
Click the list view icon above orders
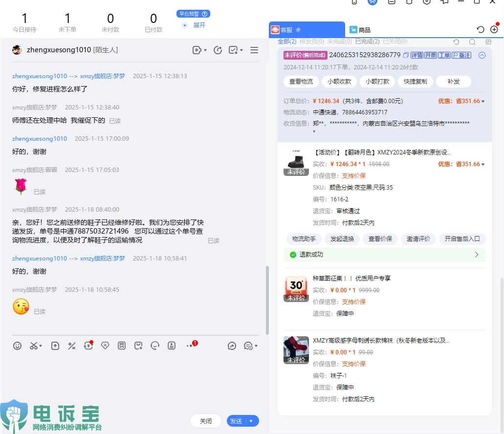click(x=488, y=42)
